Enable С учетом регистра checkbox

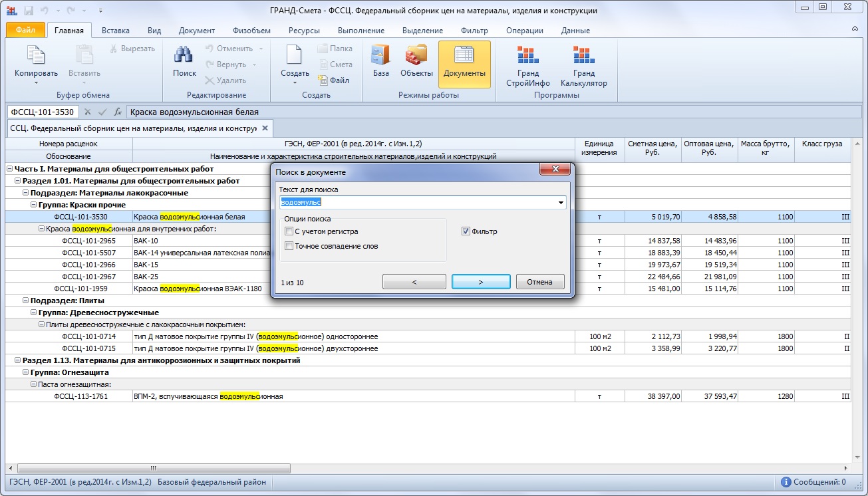289,231
